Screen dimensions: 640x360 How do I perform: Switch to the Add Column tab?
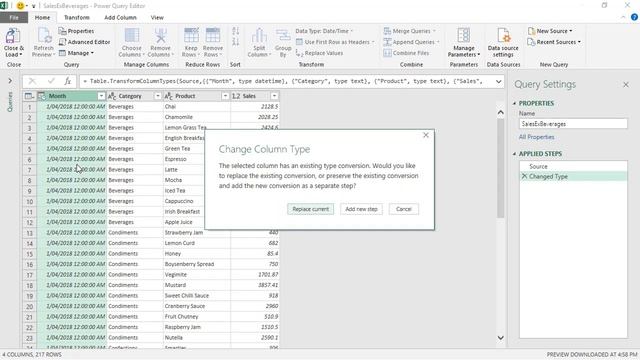pyautogui.click(x=120, y=18)
